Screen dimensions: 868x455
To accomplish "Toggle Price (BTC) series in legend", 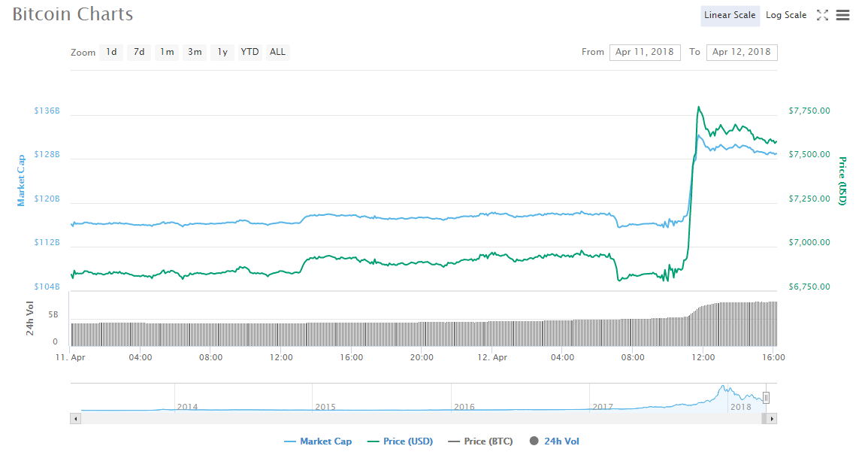I will [480, 441].
